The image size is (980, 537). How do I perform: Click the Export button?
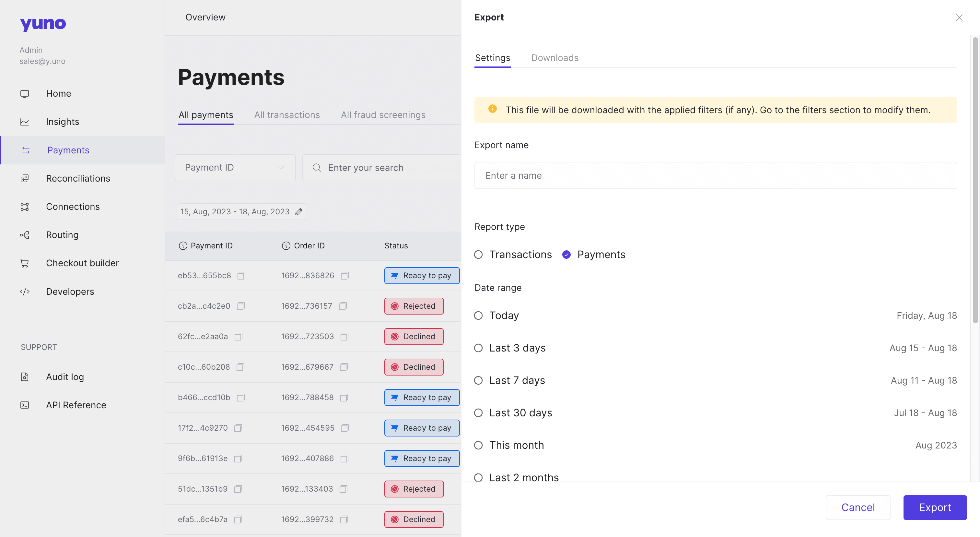tap(934, 507)
